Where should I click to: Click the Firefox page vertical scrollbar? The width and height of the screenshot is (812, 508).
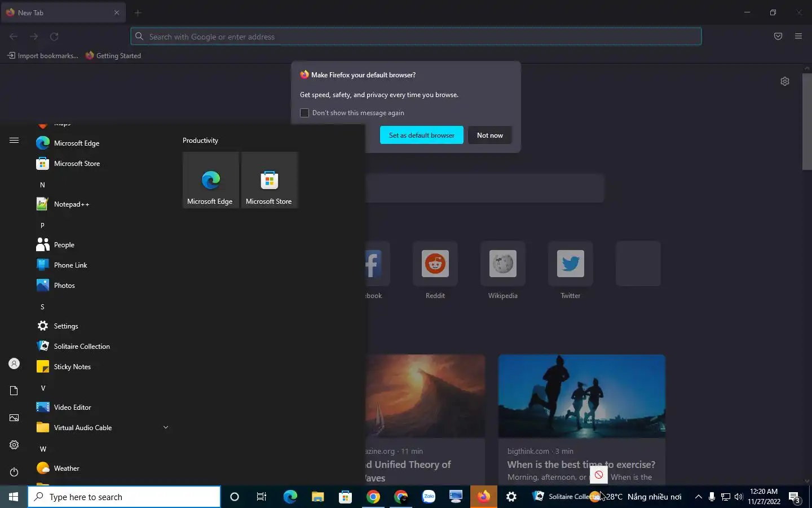(807, 121)
